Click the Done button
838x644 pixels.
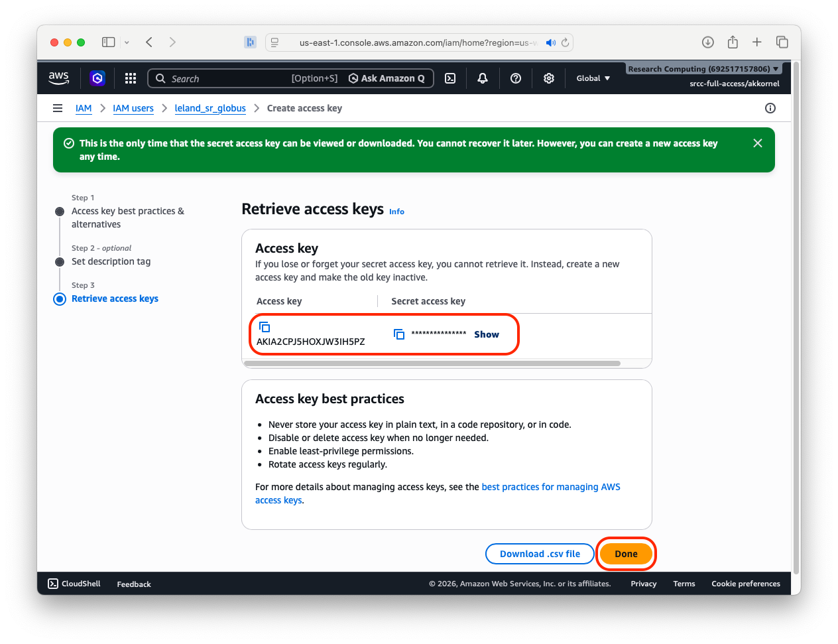click(x=626, y=554)
